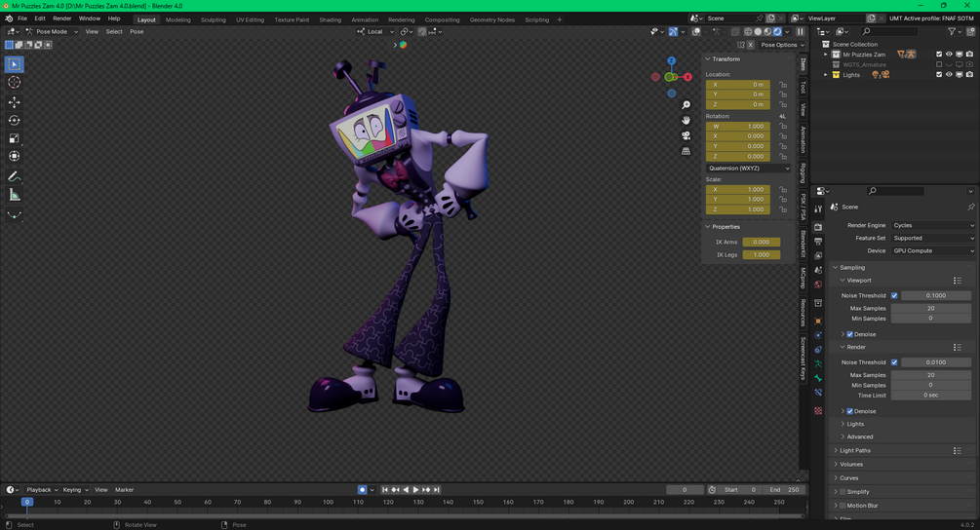Open the Render Engine Cycles dropdown
The image size is (980, 530).
point(933,225)
